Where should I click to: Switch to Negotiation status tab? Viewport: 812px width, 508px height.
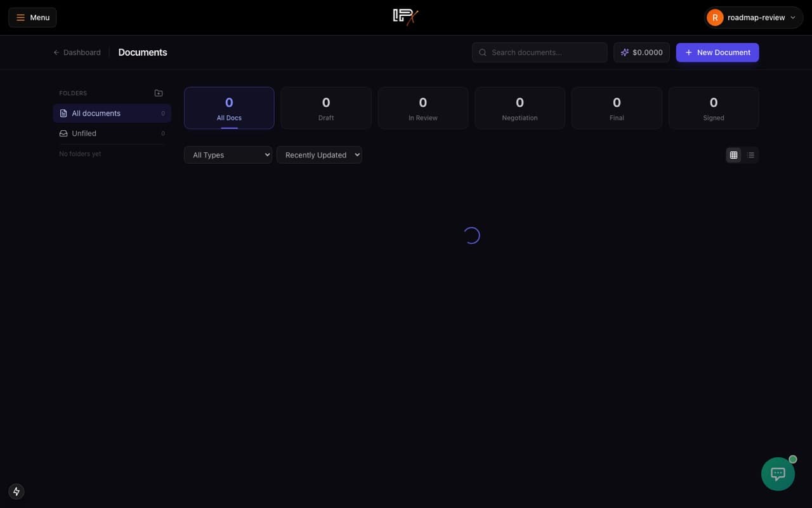(520, 108)
